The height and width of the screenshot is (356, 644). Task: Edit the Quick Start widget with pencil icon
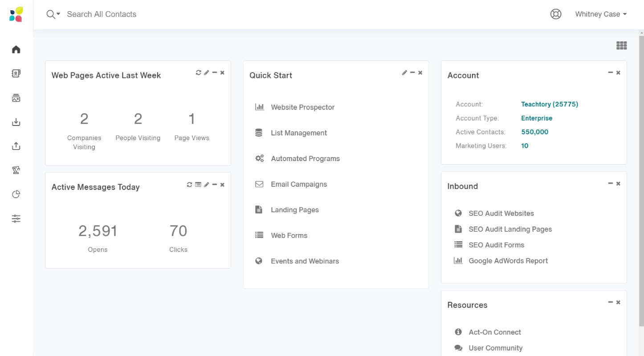pos(404,73)
